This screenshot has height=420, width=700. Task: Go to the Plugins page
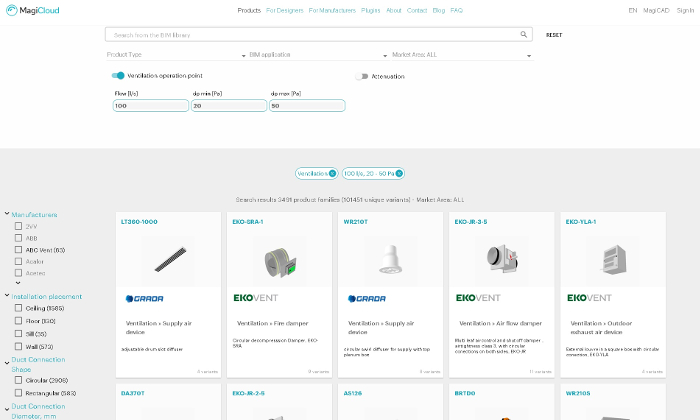370,10
